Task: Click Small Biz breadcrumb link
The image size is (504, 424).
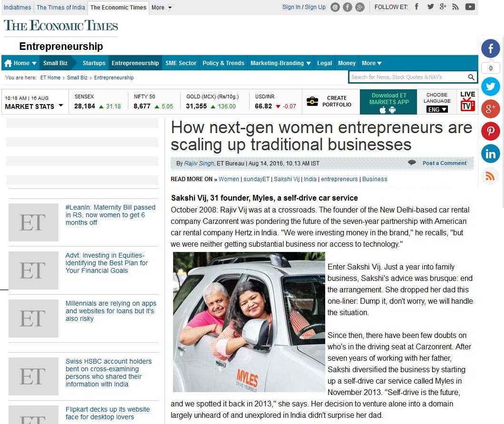Action: pyautogui.click(x=77, y=77)
